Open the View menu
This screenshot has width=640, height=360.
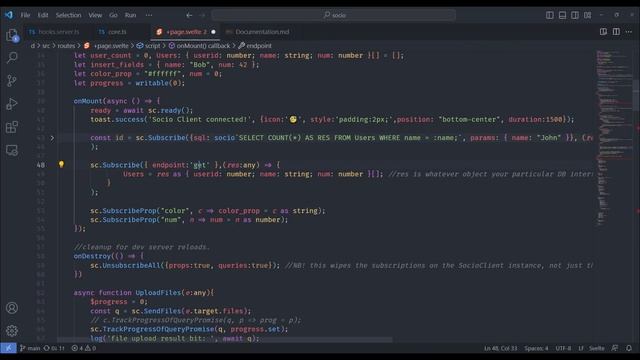pyautogui.click(x=95, y=15)
